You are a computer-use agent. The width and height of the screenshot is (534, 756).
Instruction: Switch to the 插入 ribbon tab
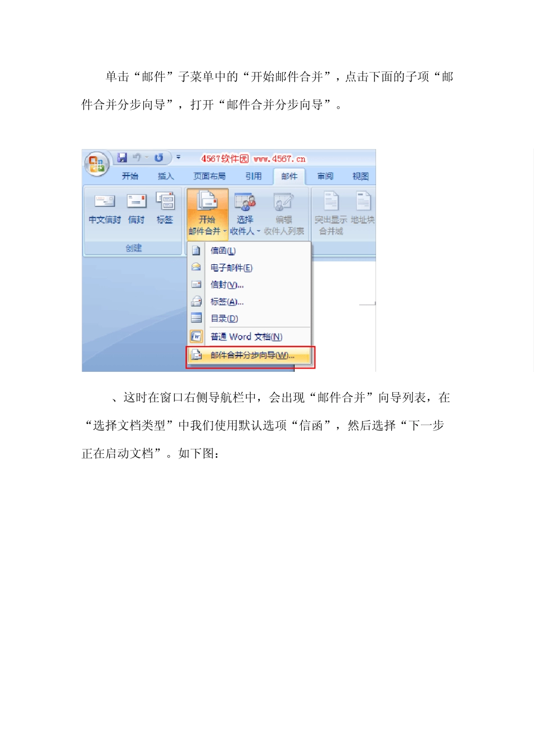pos(166,176)
